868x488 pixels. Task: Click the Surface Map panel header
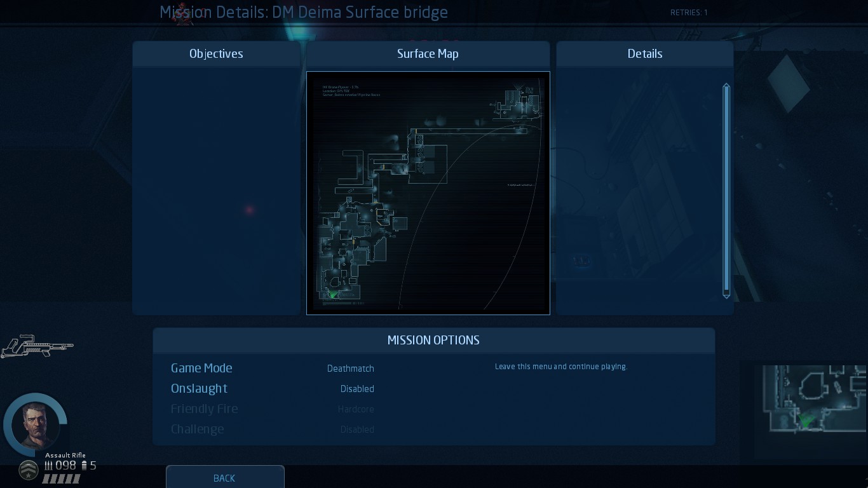[x=428, y=54]
